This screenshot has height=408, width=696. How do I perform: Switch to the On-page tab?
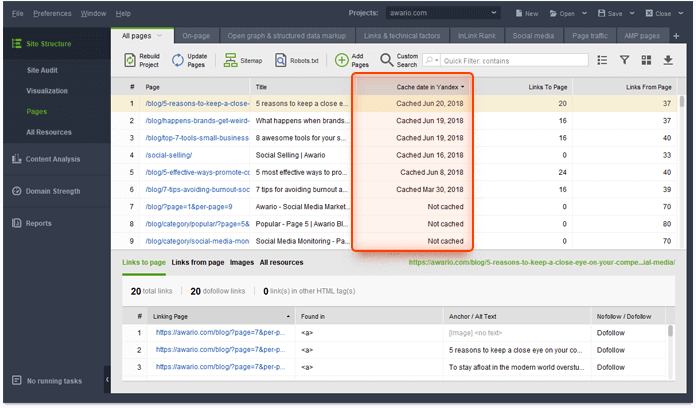pyautogui.click(x=196, y=36)
